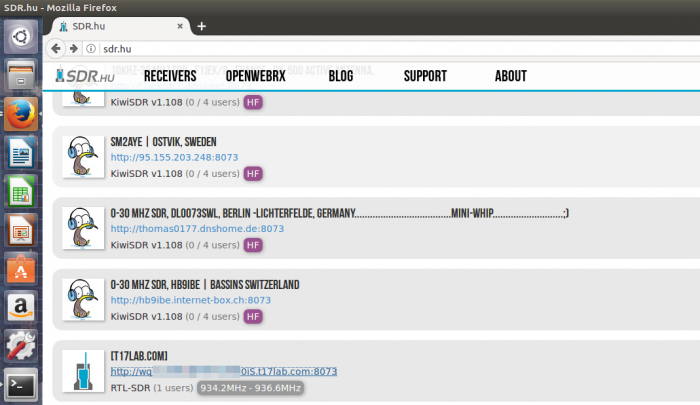Click the SDR.hu site logo
Screen dimensions: 700x405
pyautogui.click(x=85, y=76)
